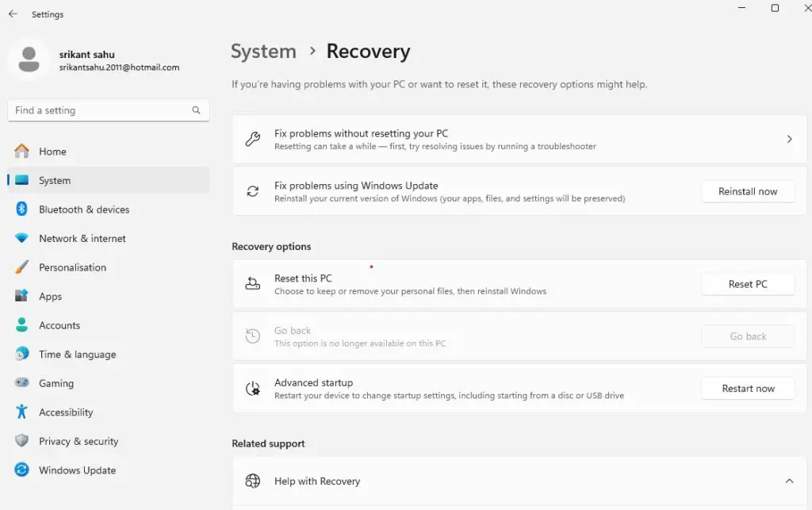The width and height of the screenshot is (812, 510).
Task: Select Privacy & security in the sidebar
Action: (78, 441)
